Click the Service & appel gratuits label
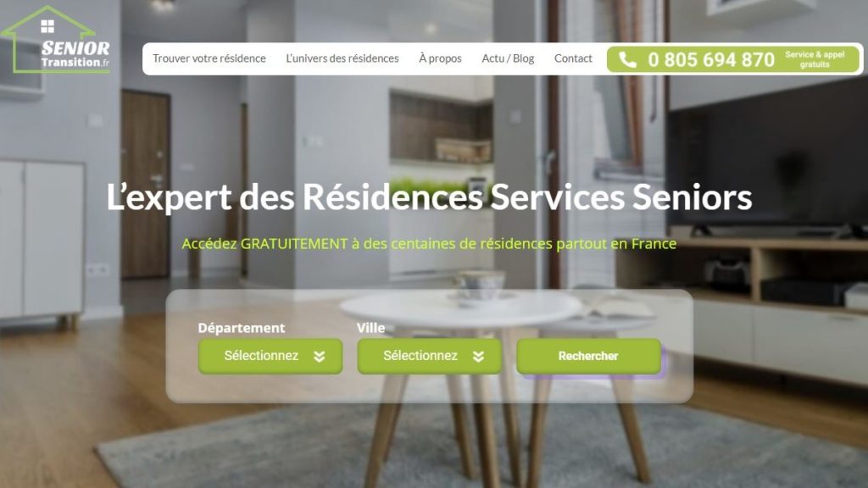This screenshot has height=488, width=868. point(815,59)
